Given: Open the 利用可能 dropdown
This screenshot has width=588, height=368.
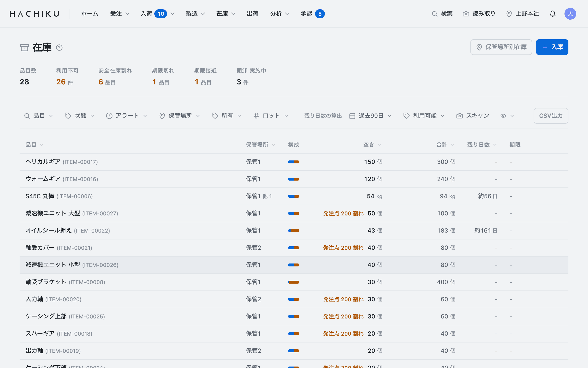Looking at the screenshot, I should tap(424, 116).
